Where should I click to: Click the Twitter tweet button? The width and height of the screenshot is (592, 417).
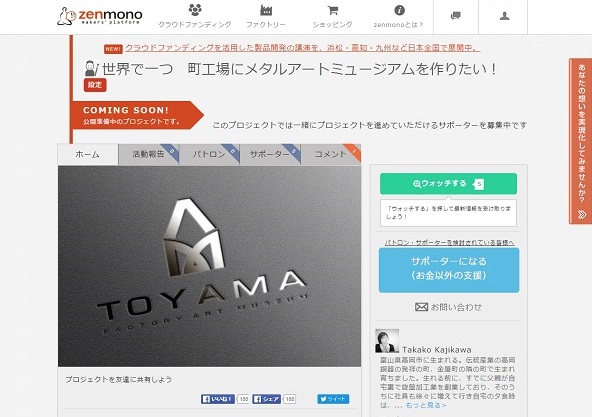tap(333, 399)
